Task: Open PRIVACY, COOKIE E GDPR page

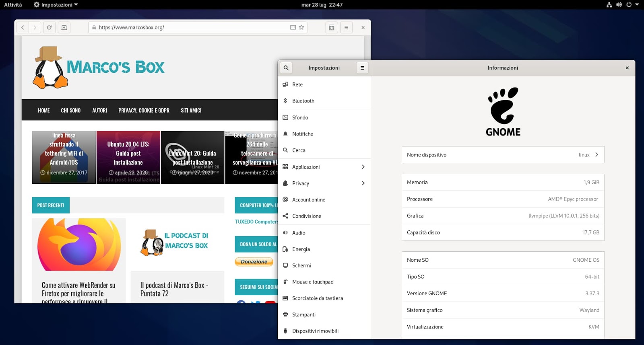Action: [x=144, y=110]
